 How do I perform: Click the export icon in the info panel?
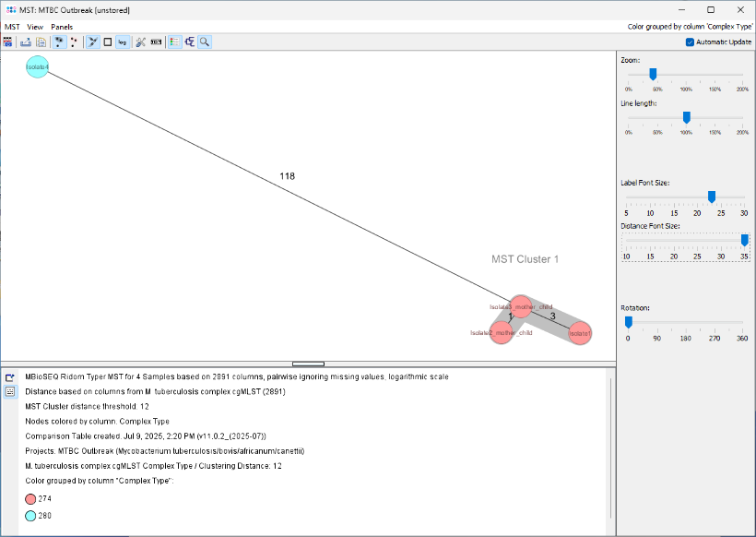click(x=9, y=378)
